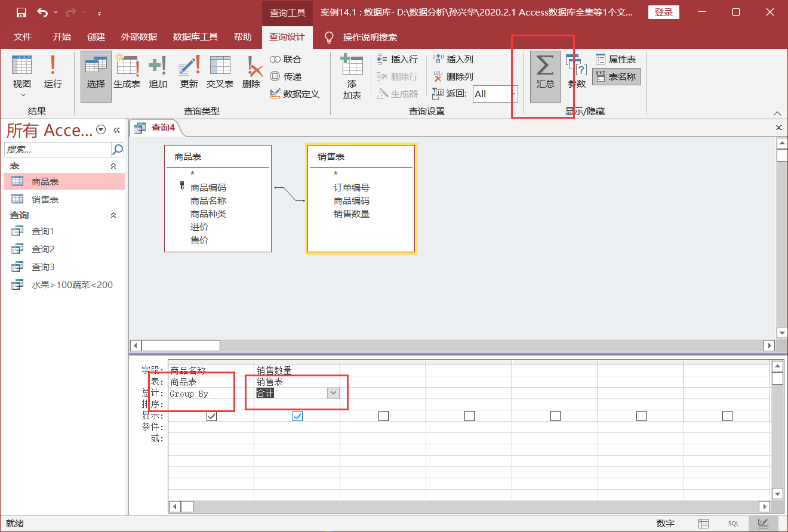
Task: Click 添加表 add tables button
Action: pyautogui.click(x=352, y=76)
